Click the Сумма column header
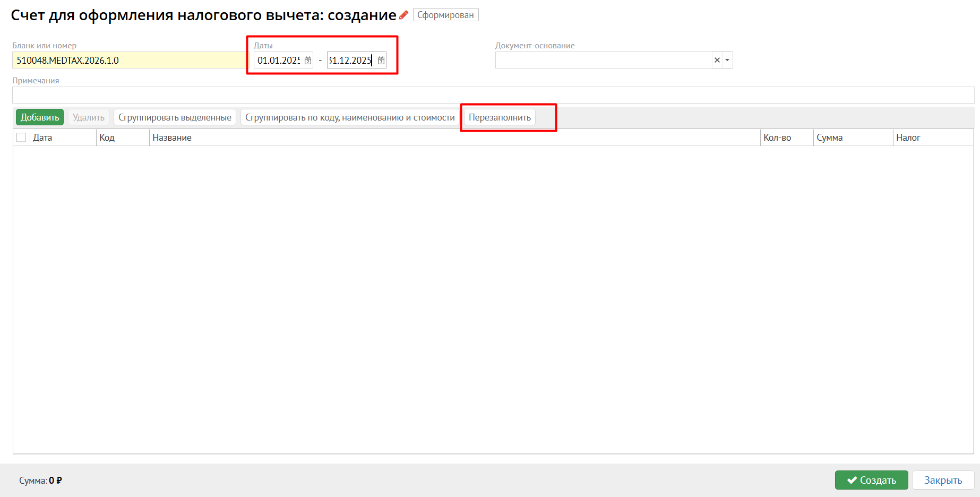 pyautogui.click(x=853, y=138)
